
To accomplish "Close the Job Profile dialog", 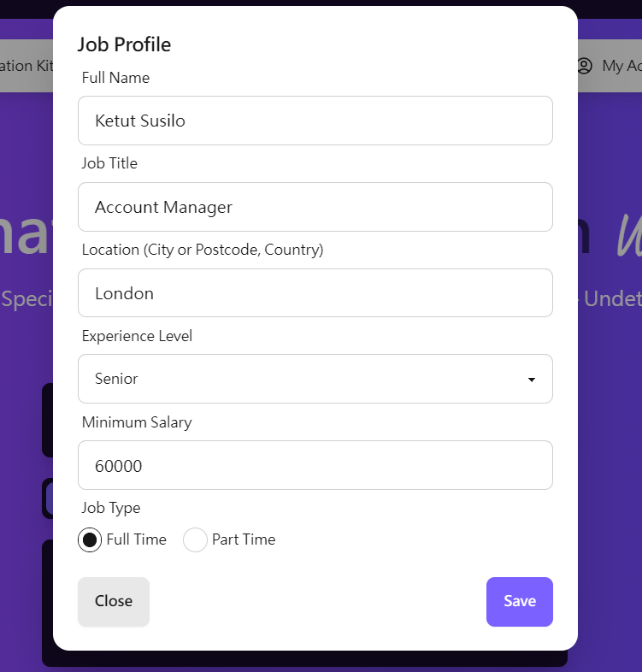I will 114,602.
